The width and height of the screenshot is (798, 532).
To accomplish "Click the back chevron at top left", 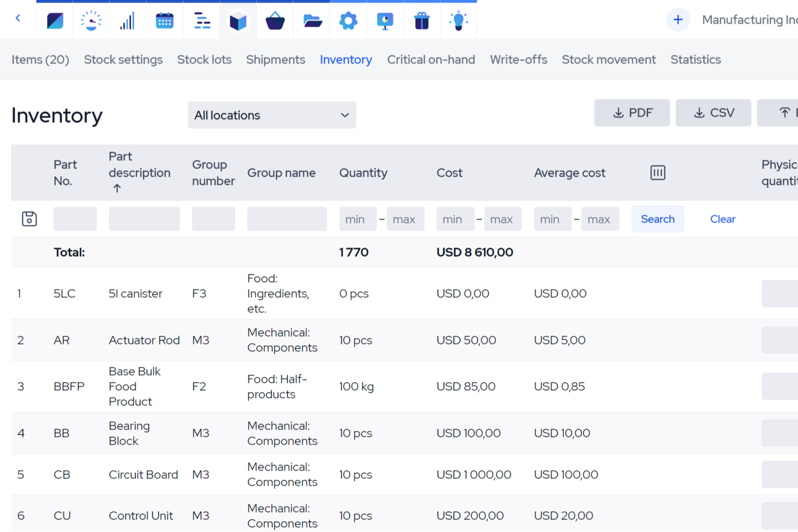I will [18, 18].
